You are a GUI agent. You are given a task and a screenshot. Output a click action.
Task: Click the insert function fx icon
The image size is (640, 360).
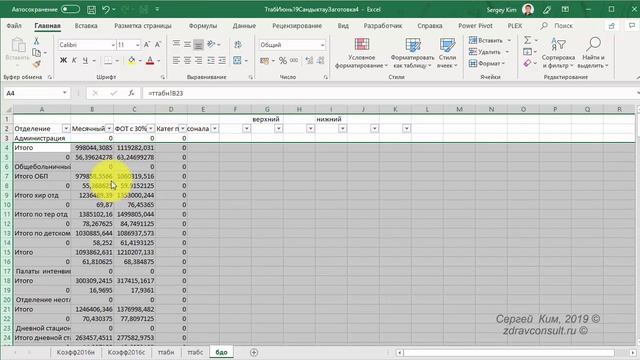click(x=131, y=93)
